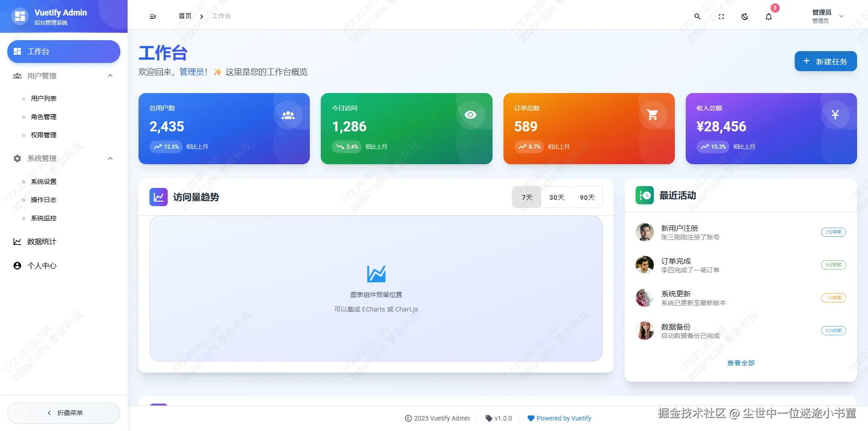Click the shopping cart icon on the orange card
868x431 pixels.
tap(652, 114)
